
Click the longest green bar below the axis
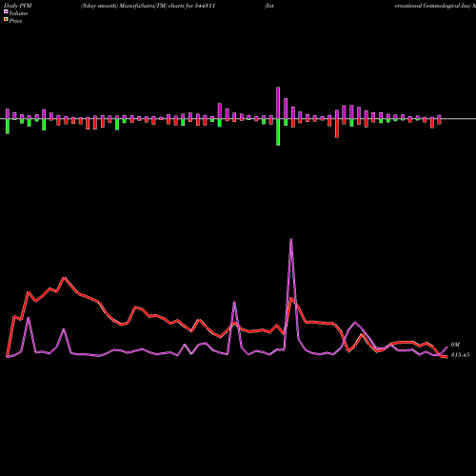(278, 132)
